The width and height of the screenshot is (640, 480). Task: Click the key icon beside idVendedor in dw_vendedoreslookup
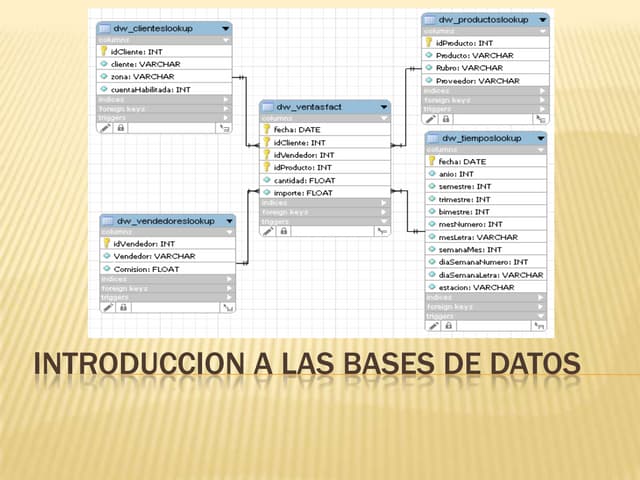point(106,243)
